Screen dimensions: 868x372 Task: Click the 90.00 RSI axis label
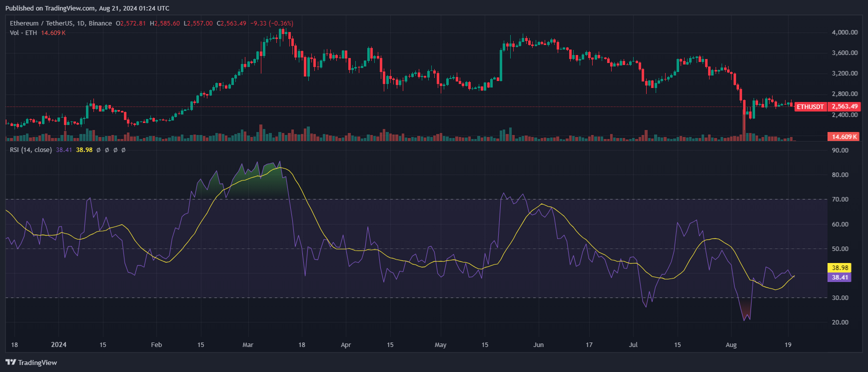click(840, 150)
